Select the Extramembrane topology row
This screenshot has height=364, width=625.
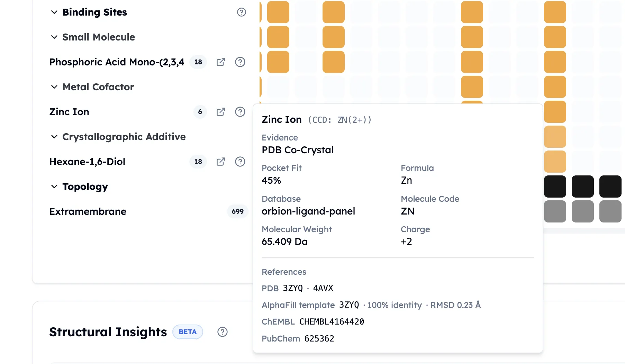[x=149, y=211]
